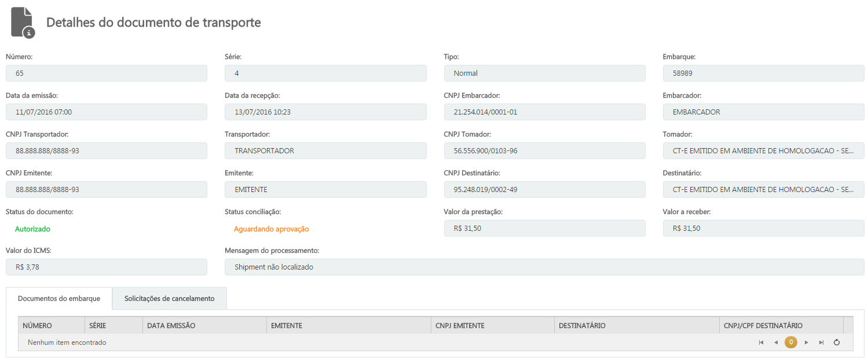Focus the Mensagem do processamento field

click(x=544, y=267)
